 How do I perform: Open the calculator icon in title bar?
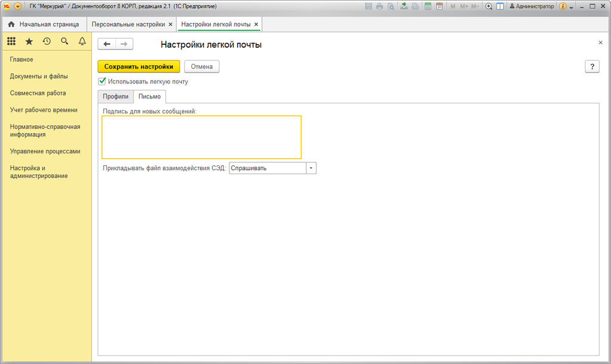428,7
